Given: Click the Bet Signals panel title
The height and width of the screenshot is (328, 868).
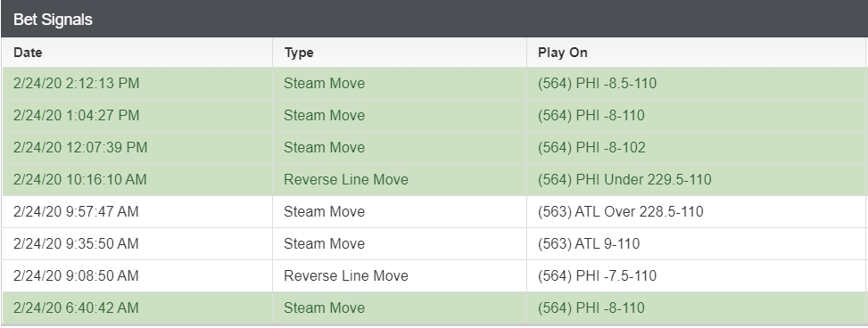Looking at the screenshot, I should (53, 20).
